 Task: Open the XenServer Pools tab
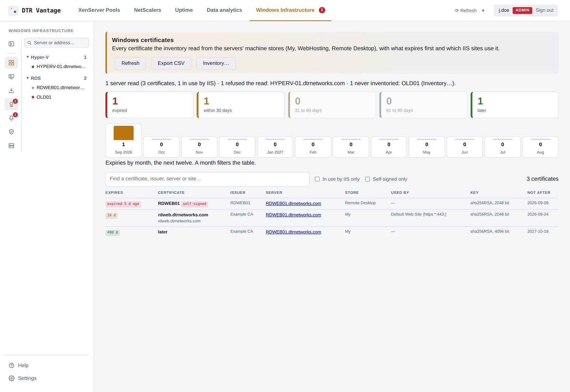tap(99, 10)
